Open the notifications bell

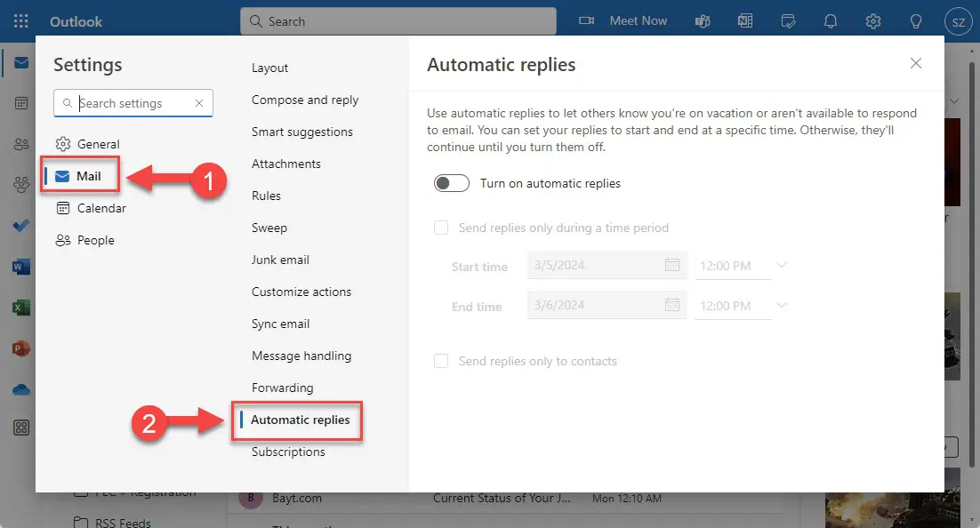pos(830,21)
